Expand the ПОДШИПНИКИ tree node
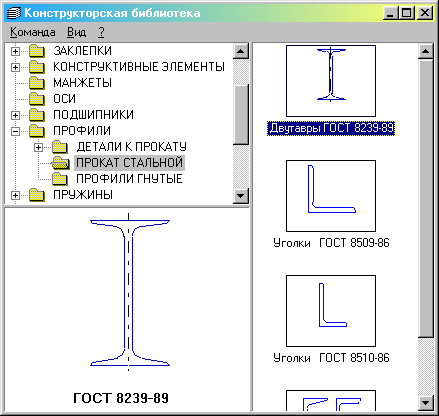This screenshot has width=439, height=416. [15, 115]
